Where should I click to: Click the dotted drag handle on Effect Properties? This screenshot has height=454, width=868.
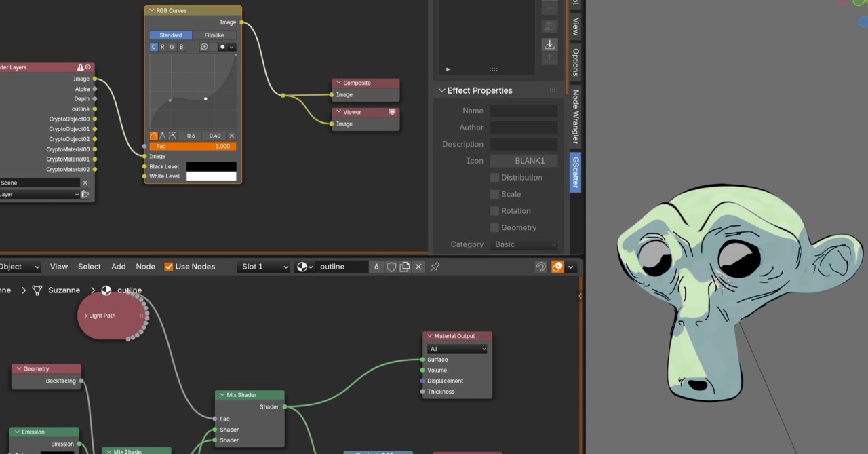coord(554,90)
